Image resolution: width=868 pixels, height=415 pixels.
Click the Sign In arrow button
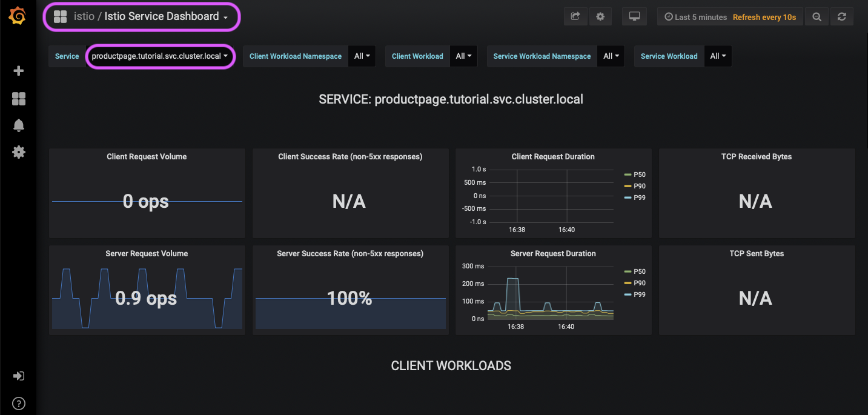(x=18, y=376)
